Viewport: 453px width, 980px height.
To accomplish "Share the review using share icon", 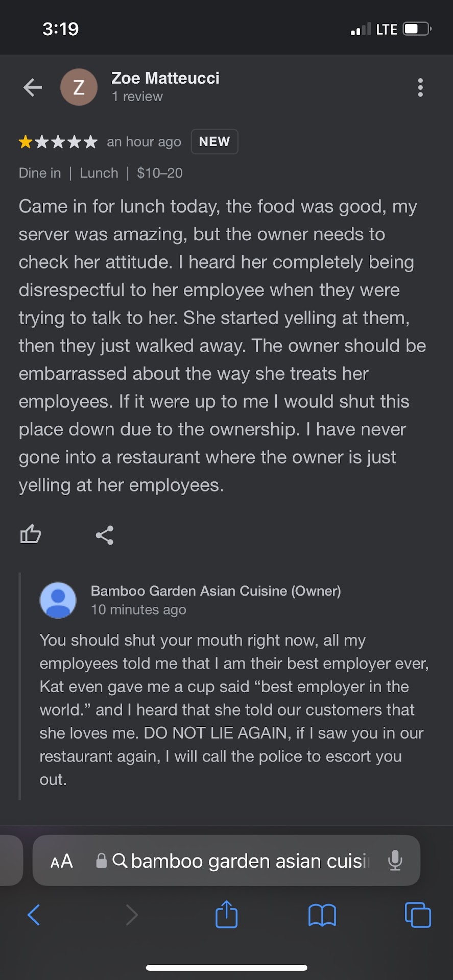I will [x=105, y=535].
